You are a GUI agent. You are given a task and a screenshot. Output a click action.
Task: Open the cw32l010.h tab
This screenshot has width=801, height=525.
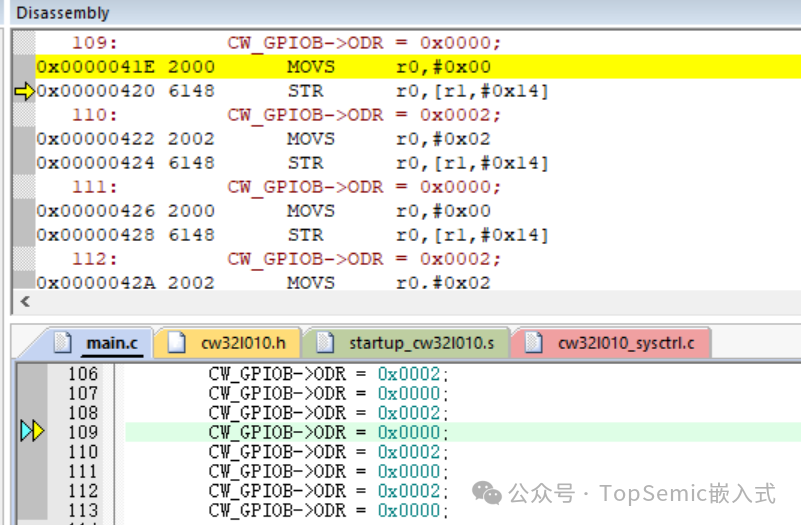click(227, 343)
